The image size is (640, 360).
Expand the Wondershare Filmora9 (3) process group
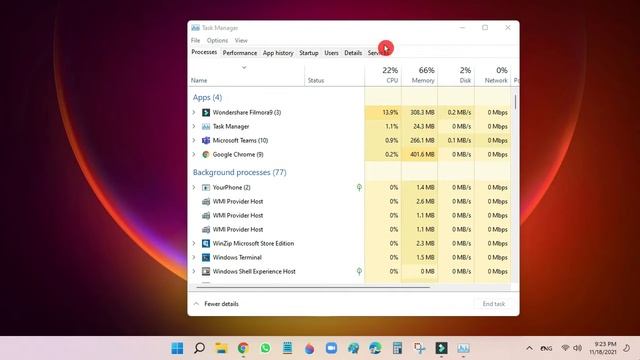coord(194,112)
